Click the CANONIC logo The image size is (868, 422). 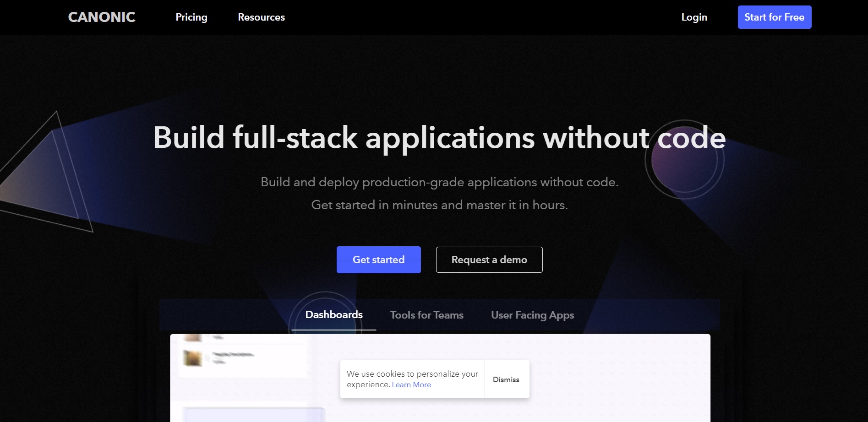tap(102, 17)
